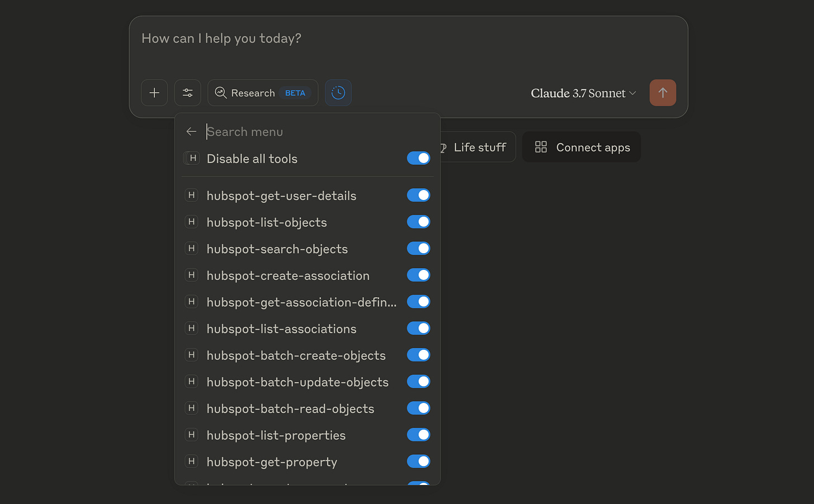814x504 pixels.
Task: Click H icon beside hubspot-batch-create-objects
Action: pyautogui.click(x=191, y=355)
